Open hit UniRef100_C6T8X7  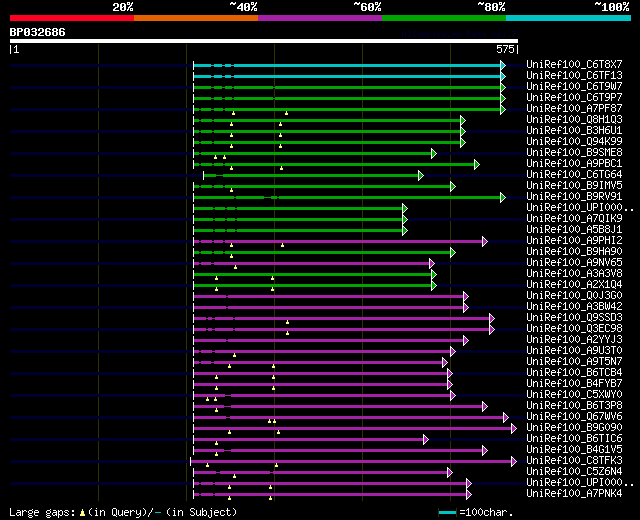click(x=574, y=64)
